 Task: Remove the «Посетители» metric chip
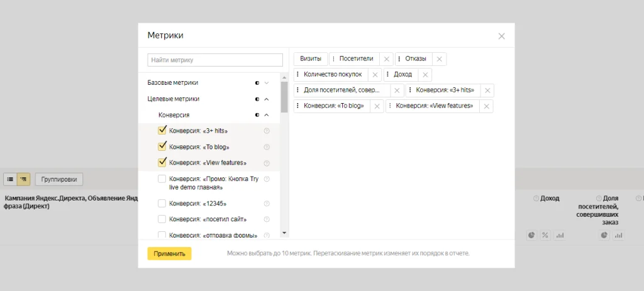click(387, 59)
